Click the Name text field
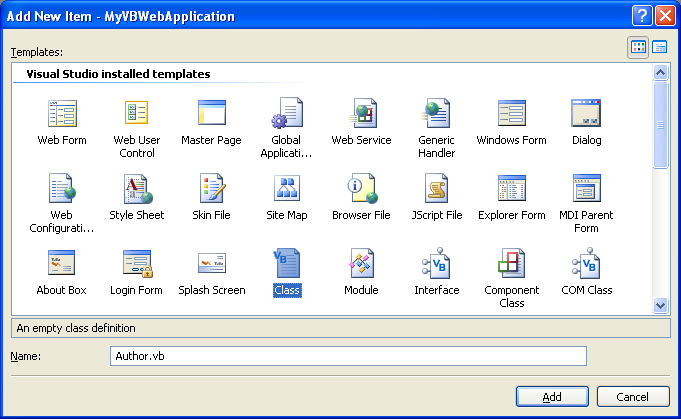The image size is (681, 419). (347, 356)
